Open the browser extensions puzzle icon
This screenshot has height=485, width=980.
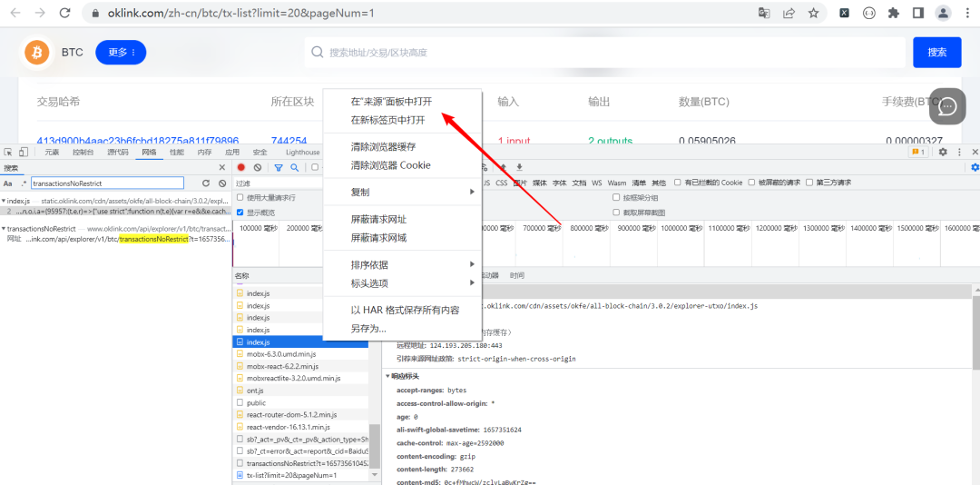(x=894, y=13)
